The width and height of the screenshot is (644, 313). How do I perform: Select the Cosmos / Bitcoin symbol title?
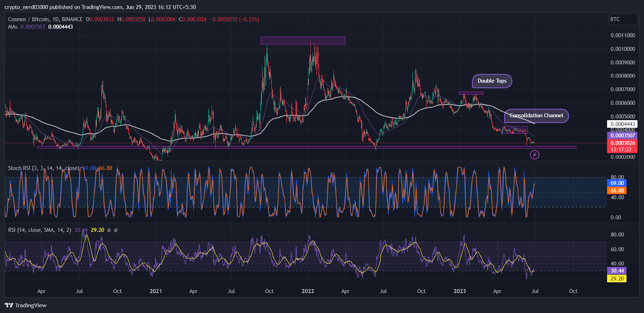pyautogui.click(x=45, y=19)
